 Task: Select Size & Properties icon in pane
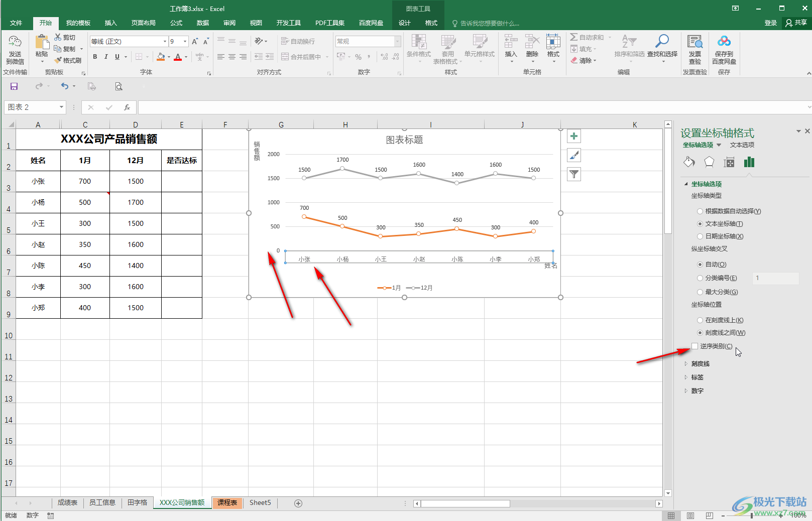729,162
